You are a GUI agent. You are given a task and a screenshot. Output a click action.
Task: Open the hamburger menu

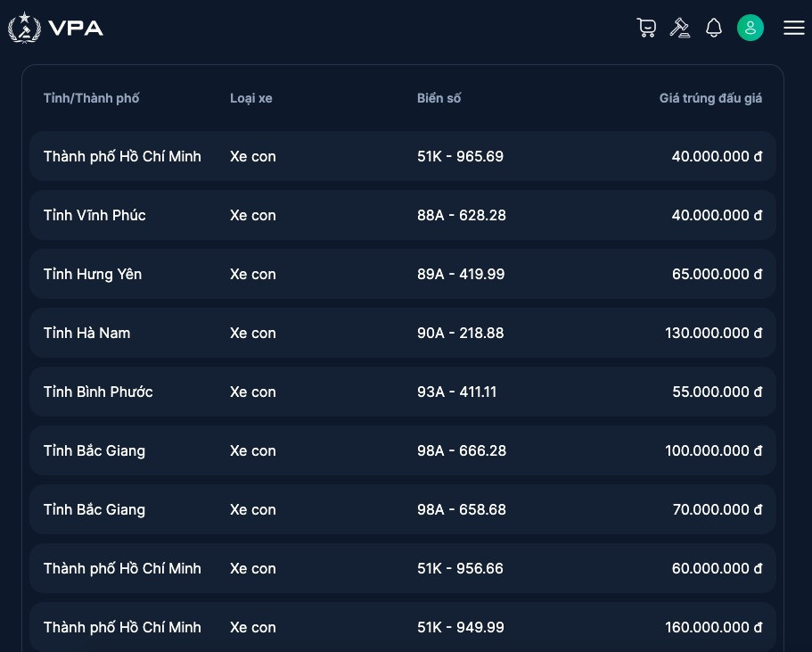(793, 28)
